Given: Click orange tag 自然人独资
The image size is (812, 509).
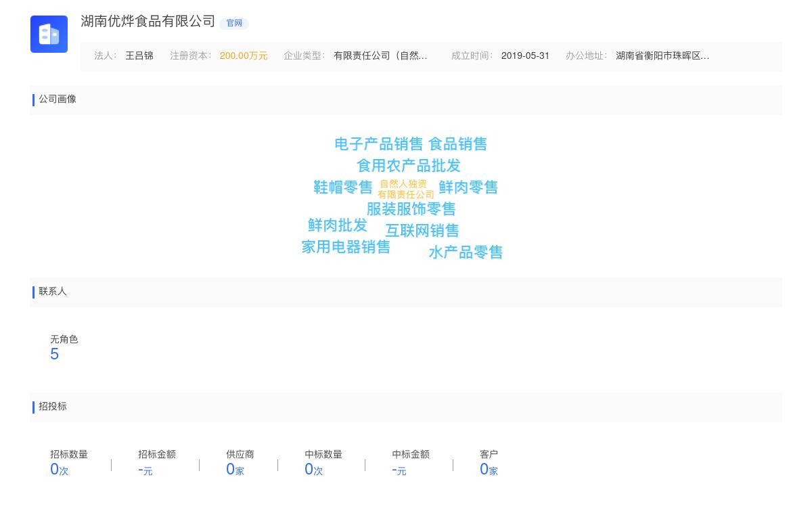Looking at the screenshot, I should click(403, 184).
